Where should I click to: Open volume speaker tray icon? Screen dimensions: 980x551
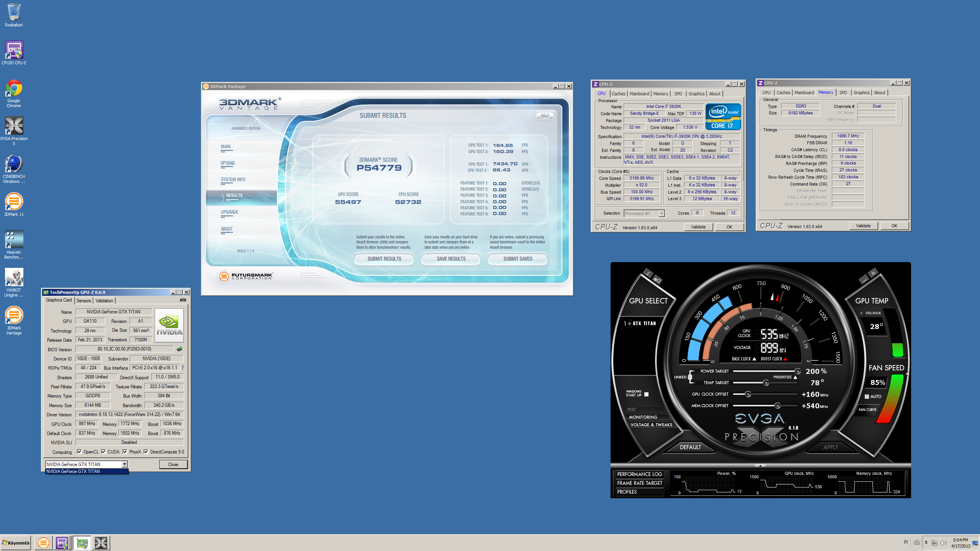(x=943, y=543)
